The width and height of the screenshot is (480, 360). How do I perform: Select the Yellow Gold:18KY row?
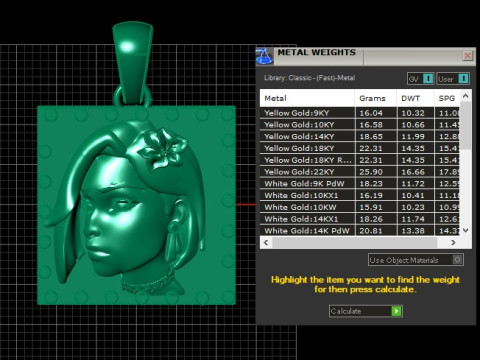click(x=360, y=148)
